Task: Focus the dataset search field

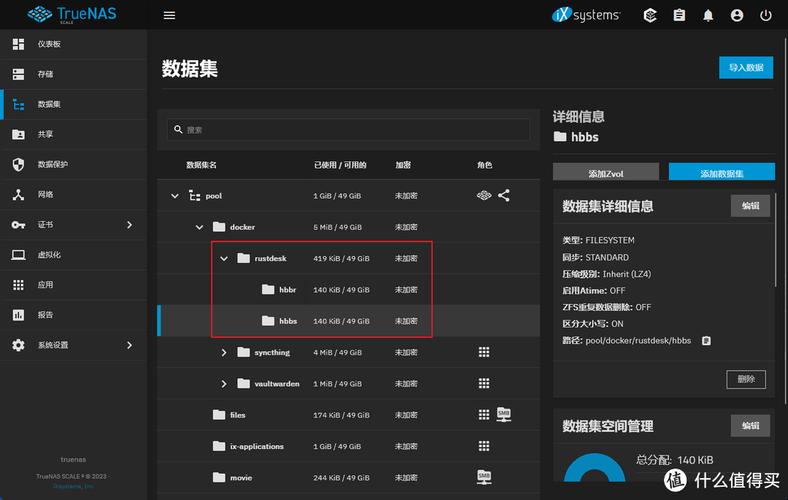Action: [x=348, y=130]
